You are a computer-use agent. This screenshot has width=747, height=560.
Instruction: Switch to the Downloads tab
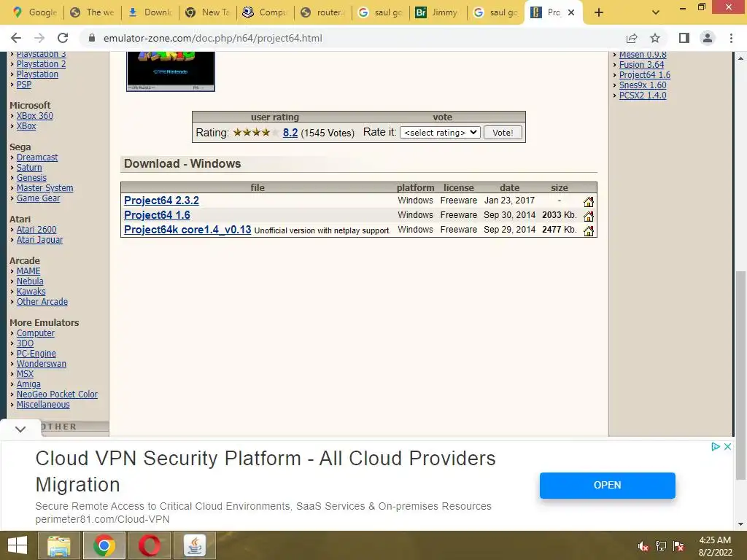[x=150, y=12]
